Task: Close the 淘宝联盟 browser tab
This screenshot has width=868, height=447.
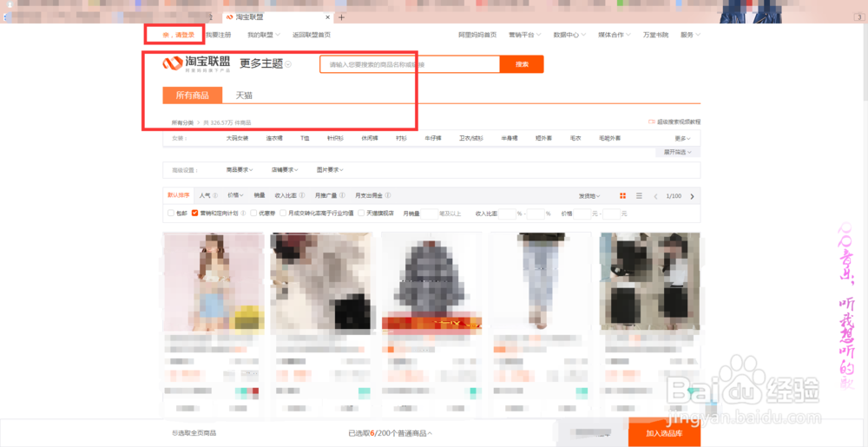Action: tap(328, 17)
